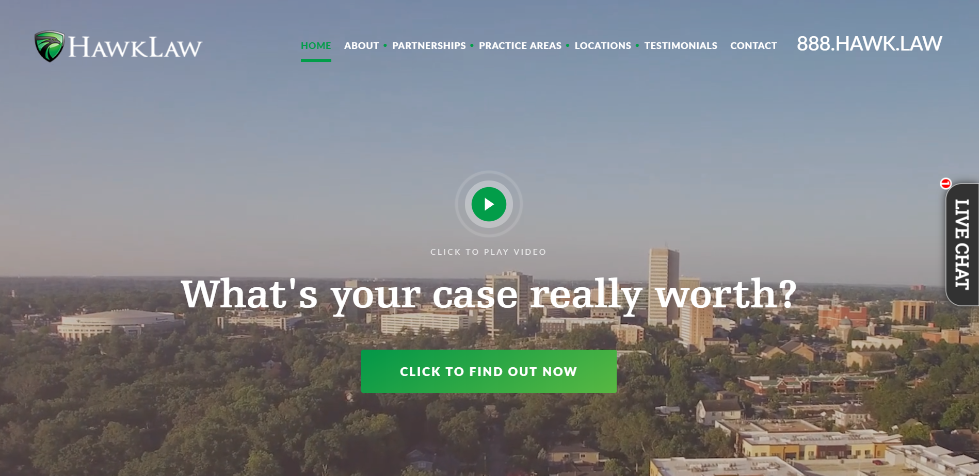Image resolution: width=980 pixels, height=476 pixels.
Task: Open the LOCATIONS navigation item
Action: pos(603,45)
